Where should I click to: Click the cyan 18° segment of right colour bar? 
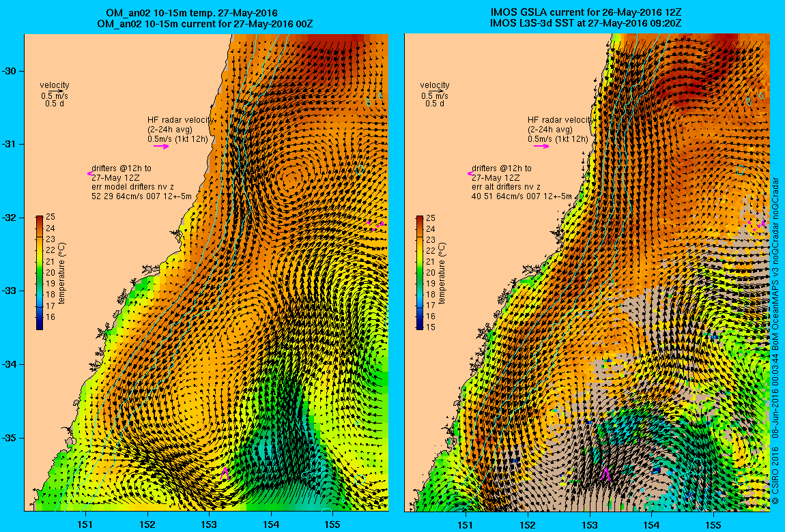420,295
